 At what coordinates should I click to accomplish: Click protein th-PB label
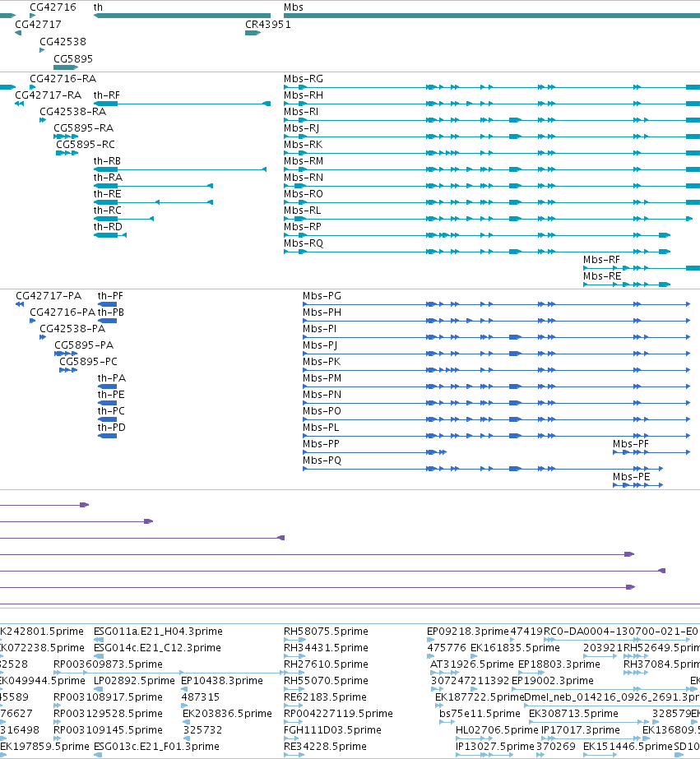click(x=111, y=312)
